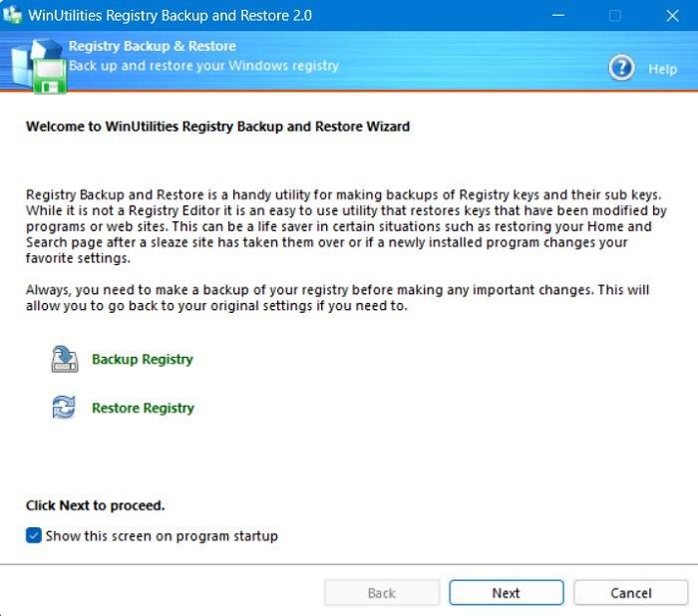Image resolution: width=698 pixels, height=616 pixels.
Task: Click the Restore Registry arrows icon
Action: (x=64, y=408)
